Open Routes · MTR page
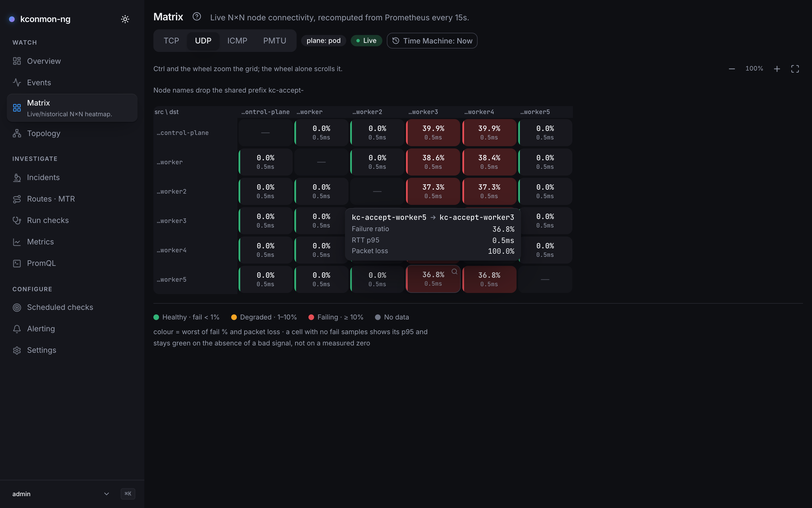 click(x=72, y=199)
